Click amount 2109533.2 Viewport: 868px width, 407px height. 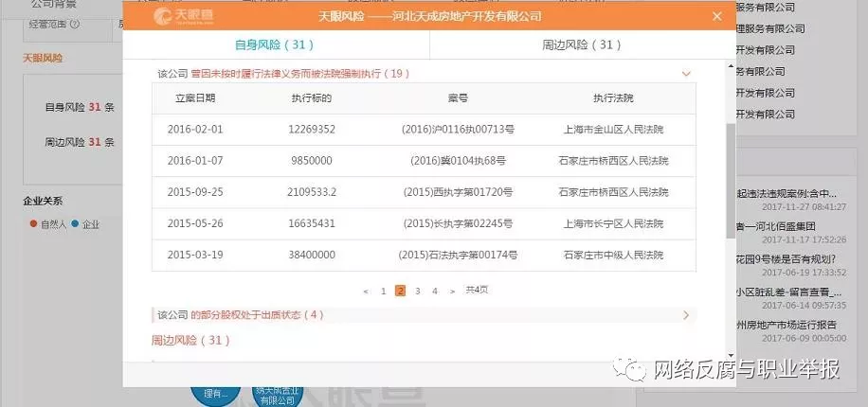coord(312,192)
